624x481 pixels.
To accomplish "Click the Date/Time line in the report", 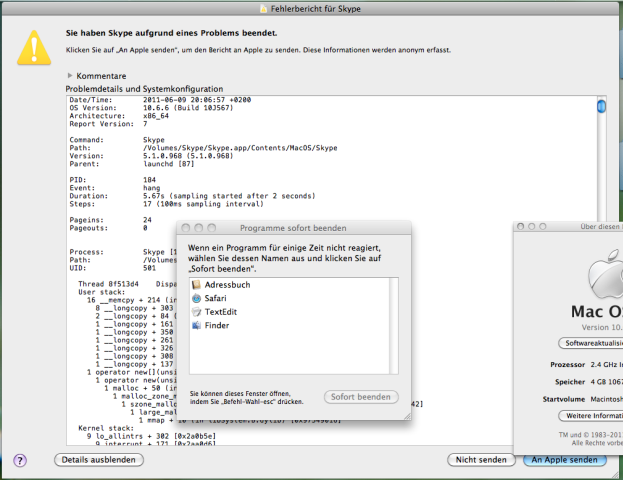I will pyautogui.click(x=160, y=100).
